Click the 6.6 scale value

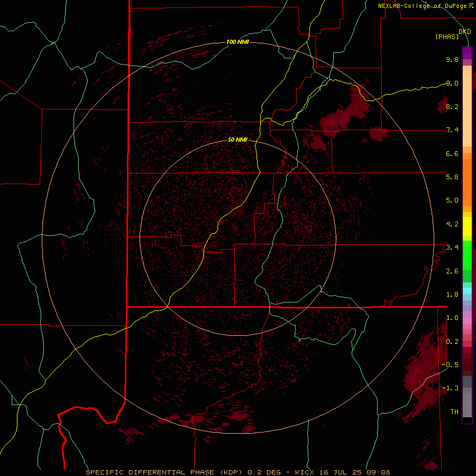pos(452,153)
